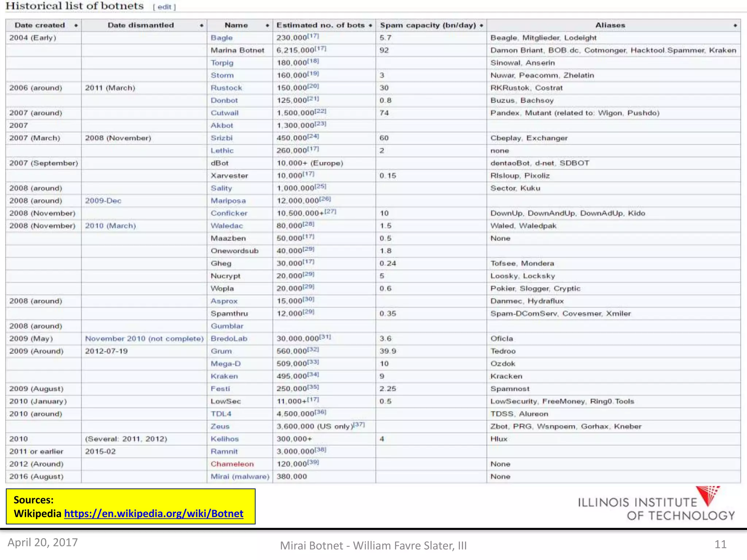The height and width of the screenshot is (560, 747).
Task: Visit the Festi link
Action: (220, 389)
